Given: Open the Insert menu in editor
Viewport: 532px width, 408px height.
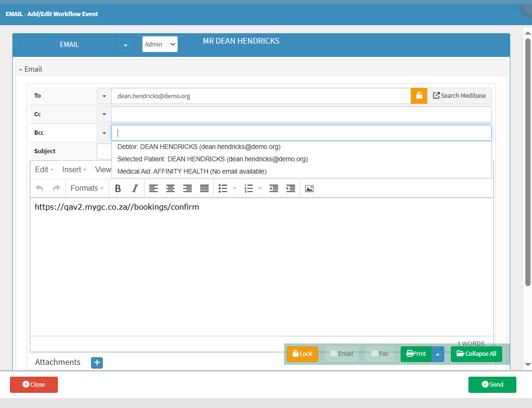Looking at the screenshot, I should pyautogui.click(x=74, y=169).
